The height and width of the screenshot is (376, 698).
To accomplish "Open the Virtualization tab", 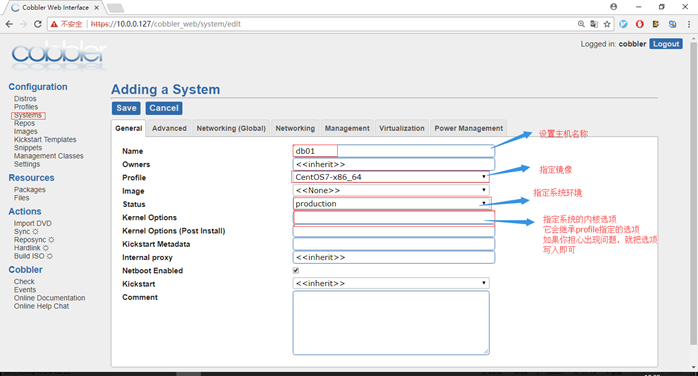I will 402,128.
